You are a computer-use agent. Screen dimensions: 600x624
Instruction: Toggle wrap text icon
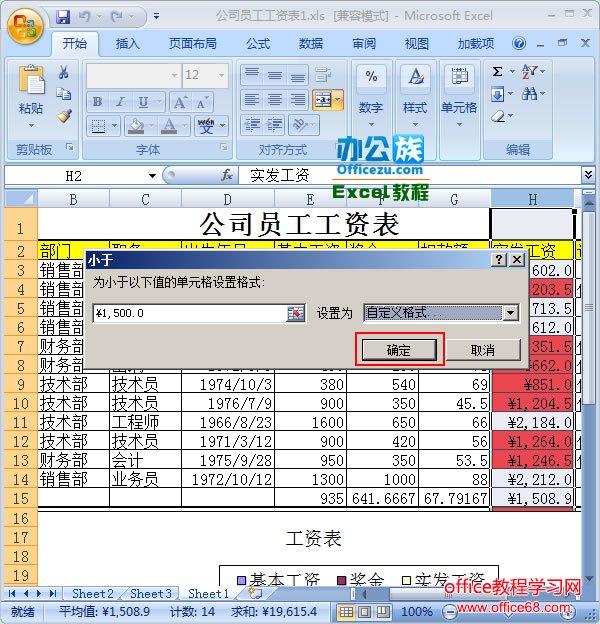coord(323,74)
